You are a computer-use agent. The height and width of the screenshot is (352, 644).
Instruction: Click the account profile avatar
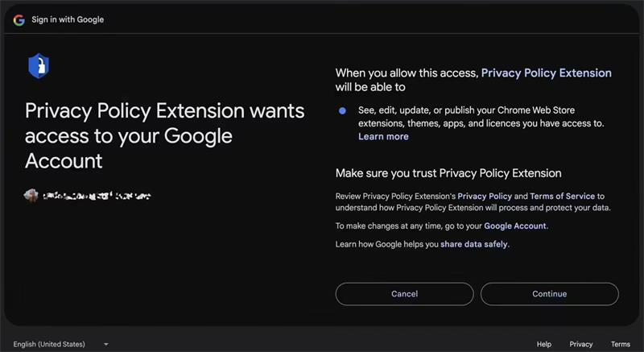coord(31,196)
